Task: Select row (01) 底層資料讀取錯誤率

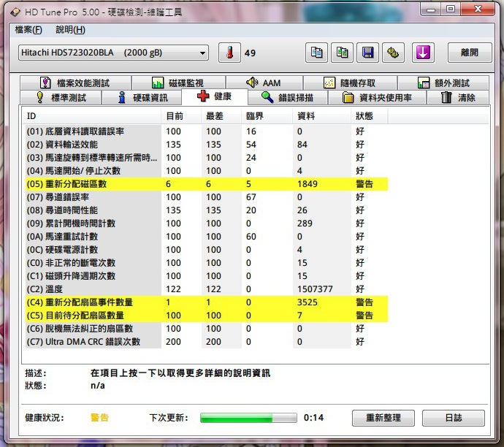Action: tap(207, 131)
